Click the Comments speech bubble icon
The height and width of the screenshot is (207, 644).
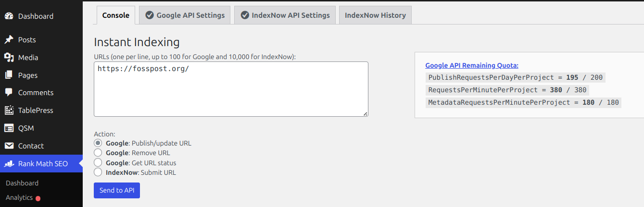[9, 93]
